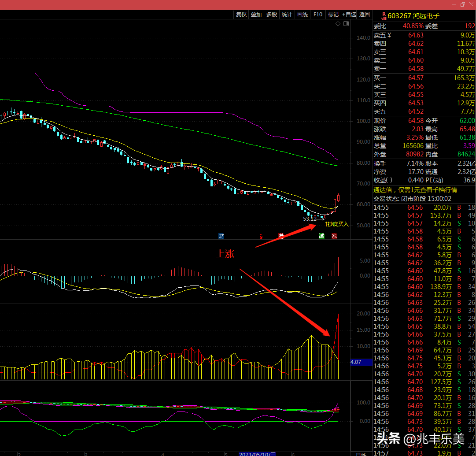Click the green 减 marker on chart
The height and width of the screenshot is (456, 476).
[321, 236]
